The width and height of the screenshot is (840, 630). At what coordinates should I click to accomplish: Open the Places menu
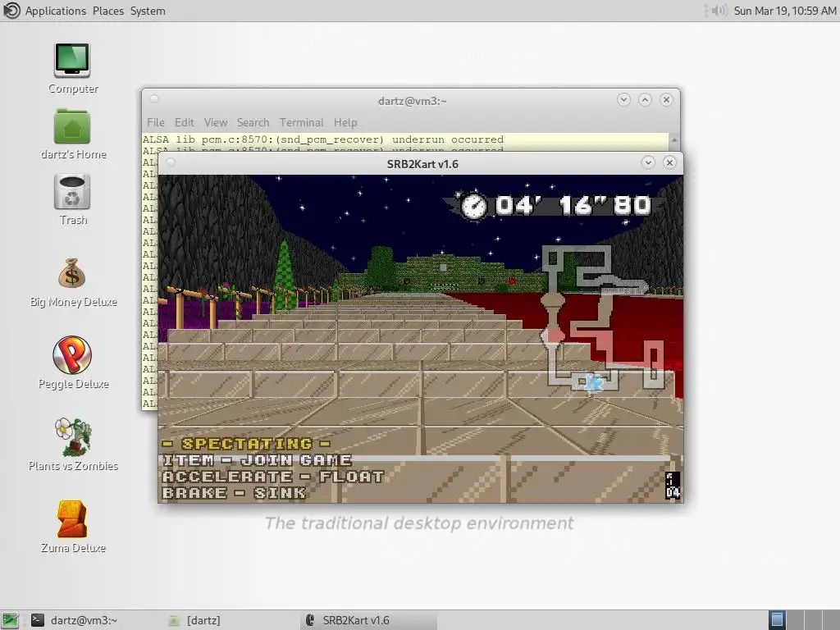tap(107, 11)
